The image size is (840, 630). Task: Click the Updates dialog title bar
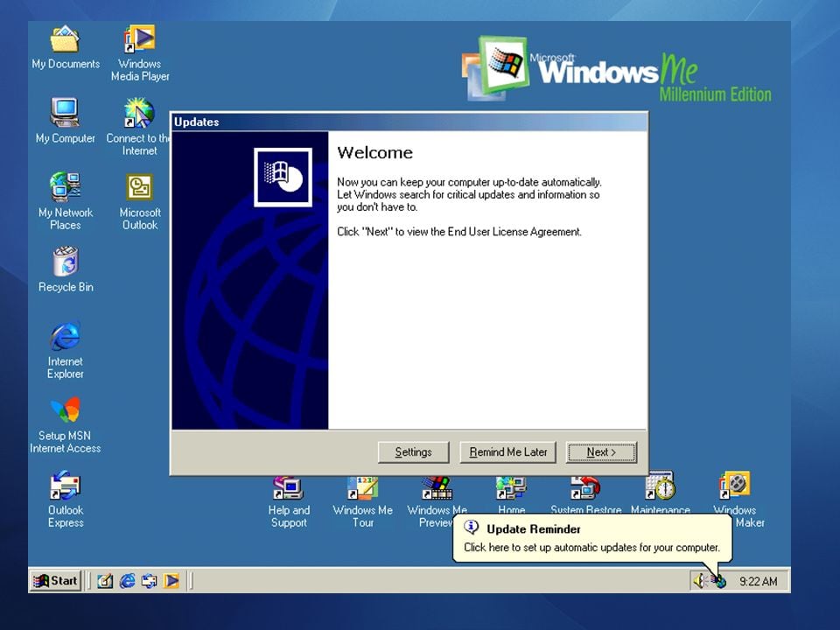409,122
